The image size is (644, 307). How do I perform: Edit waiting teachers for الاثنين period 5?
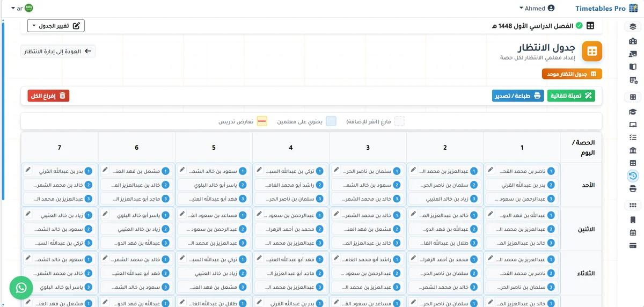[182, 214]
